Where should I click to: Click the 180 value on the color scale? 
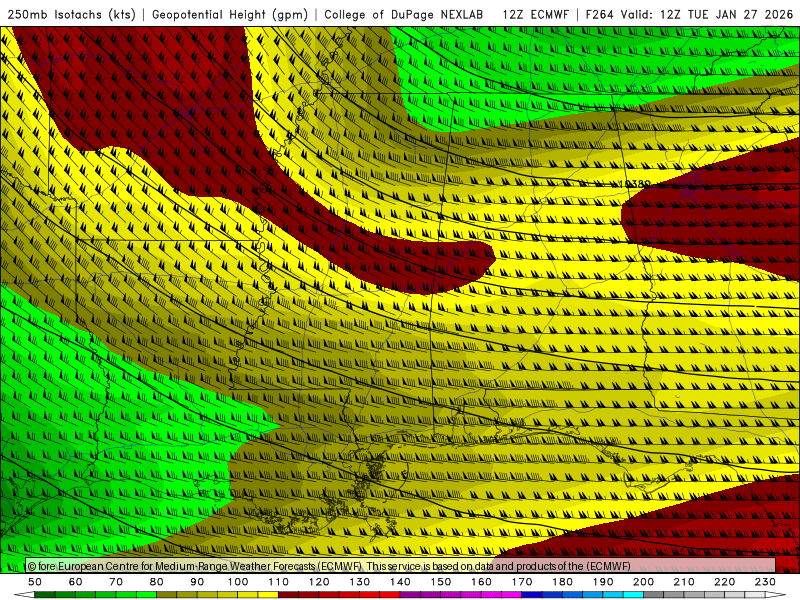[562, 582]
